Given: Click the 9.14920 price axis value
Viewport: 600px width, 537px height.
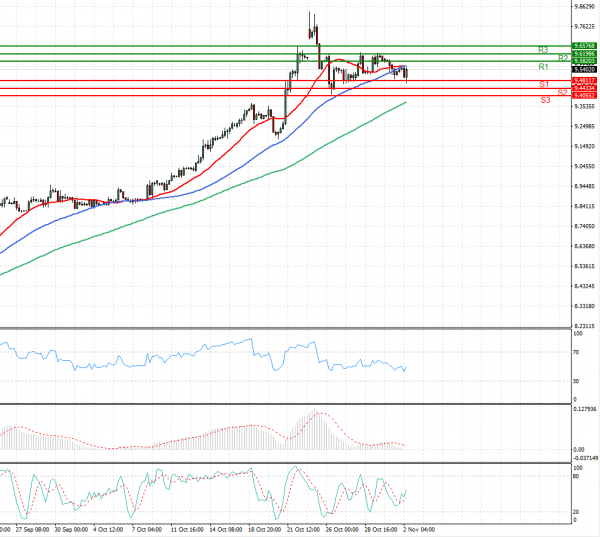Looking at the screenshot, I should tap(584, 146).
